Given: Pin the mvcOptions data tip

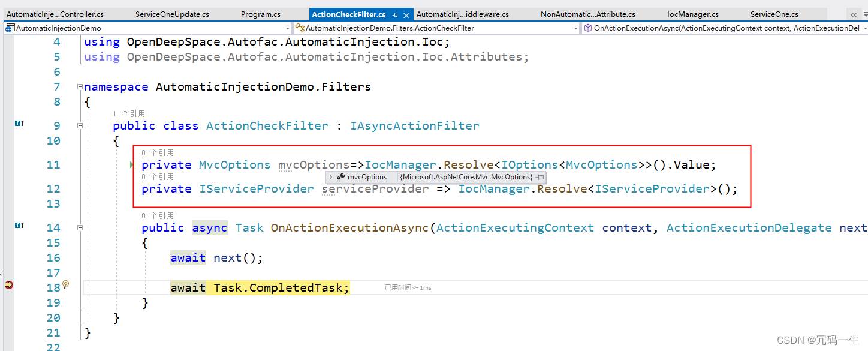Looking at the screenshot, I should pos(540,176).
